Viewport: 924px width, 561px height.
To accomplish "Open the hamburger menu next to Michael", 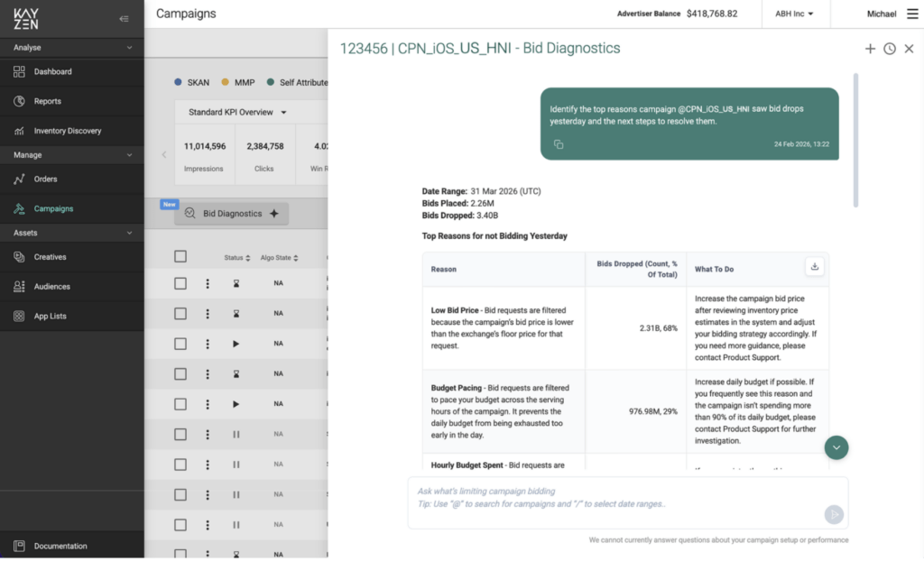I will tap(912, 14).
